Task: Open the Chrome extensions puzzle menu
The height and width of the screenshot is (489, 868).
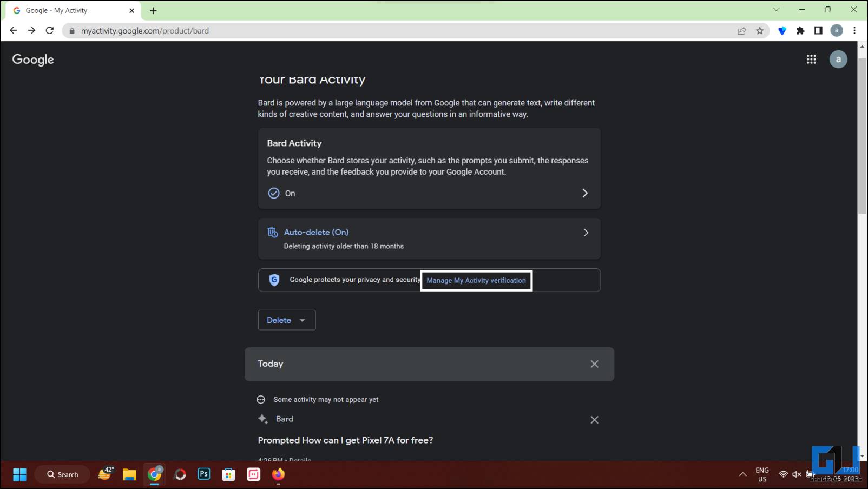Action: click(x=800, y=31)
